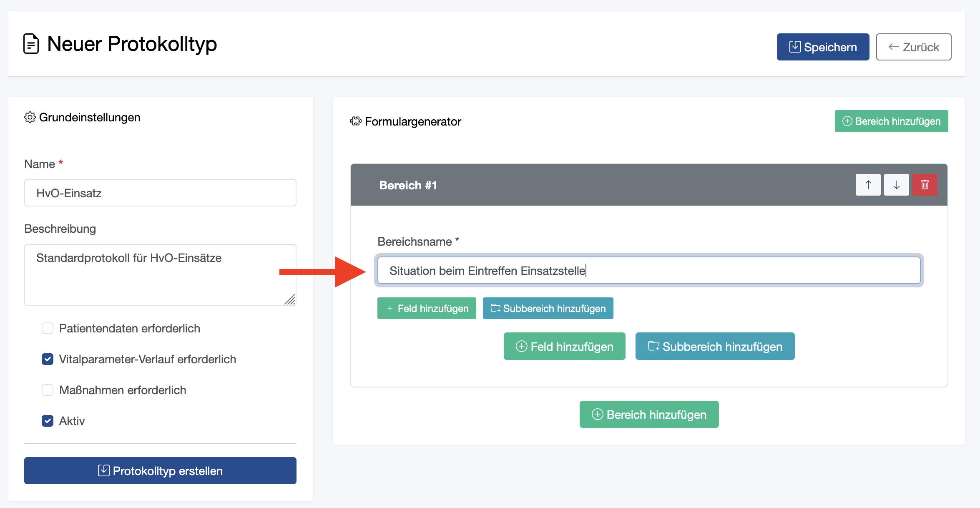Click small Subbereich hinzufügen button
980x508 pixels.
tap(548, 308)
